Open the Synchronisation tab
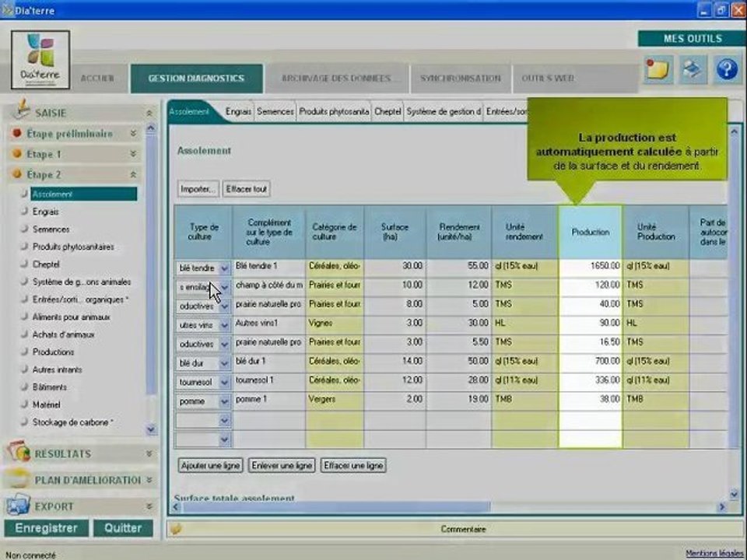The height and width of the screenshot is (560, 747). pyautogui.click(x=460, y=78)
